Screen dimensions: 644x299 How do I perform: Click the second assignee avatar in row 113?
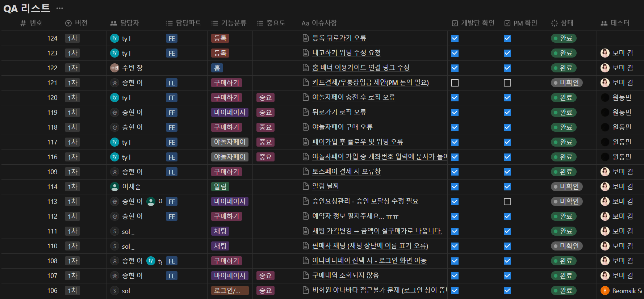pyautogui.click(x=151, y=201)
